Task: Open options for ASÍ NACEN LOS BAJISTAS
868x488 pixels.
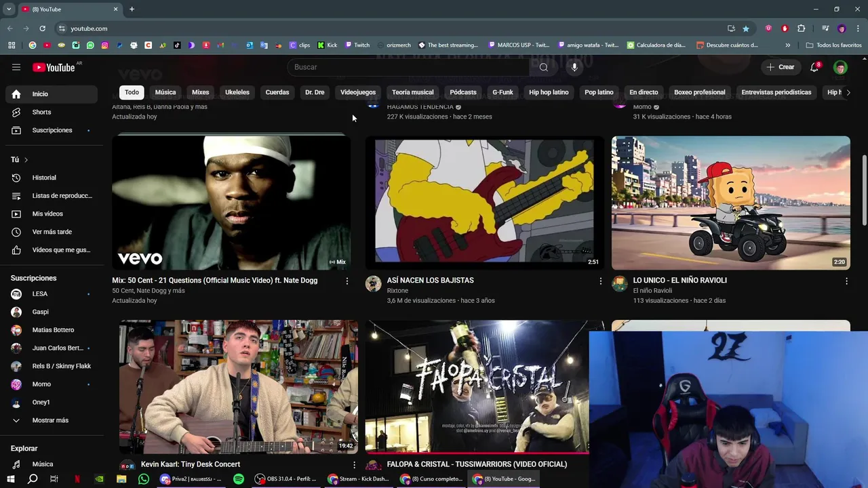Action: (600, 281)
